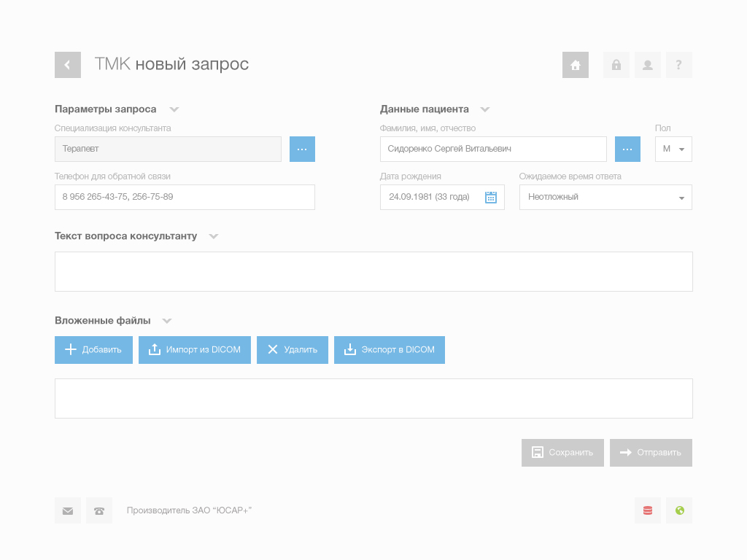This screenshot has height=560, width=747.
Task: Open the user profile icon
Action: pyautogui.click(x=647, y=65)
